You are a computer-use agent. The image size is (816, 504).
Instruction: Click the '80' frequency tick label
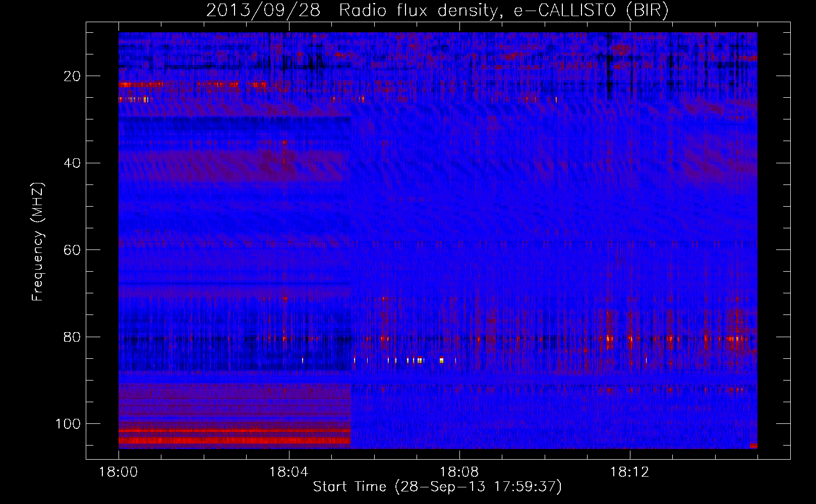pyautogui.click(x=73, y=337)
